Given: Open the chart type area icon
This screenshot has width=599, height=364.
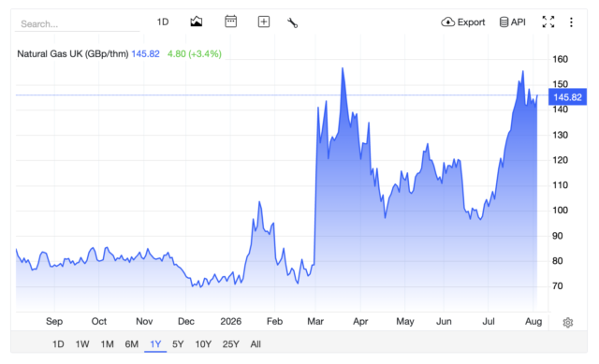Looking at the screenshot, I should 197,22.
